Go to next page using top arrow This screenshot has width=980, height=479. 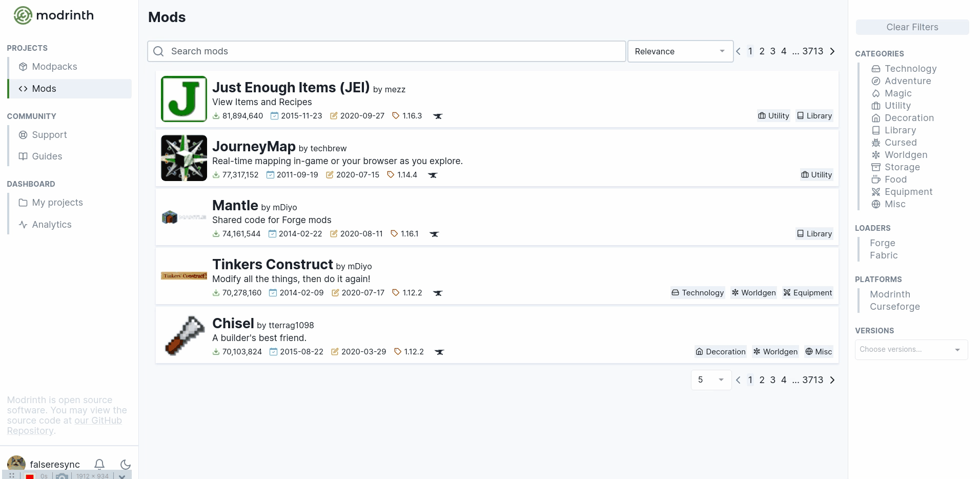coord(832,51)
